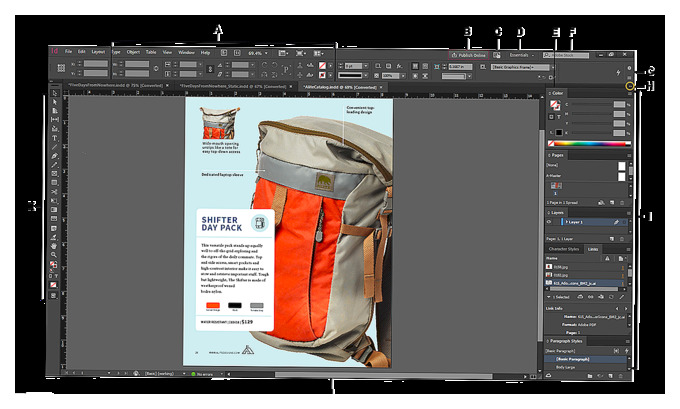Viewport: 680px width, 409px height.
Task: Open the Screen Mode dropdown in application bar
Action: (301, 53)
